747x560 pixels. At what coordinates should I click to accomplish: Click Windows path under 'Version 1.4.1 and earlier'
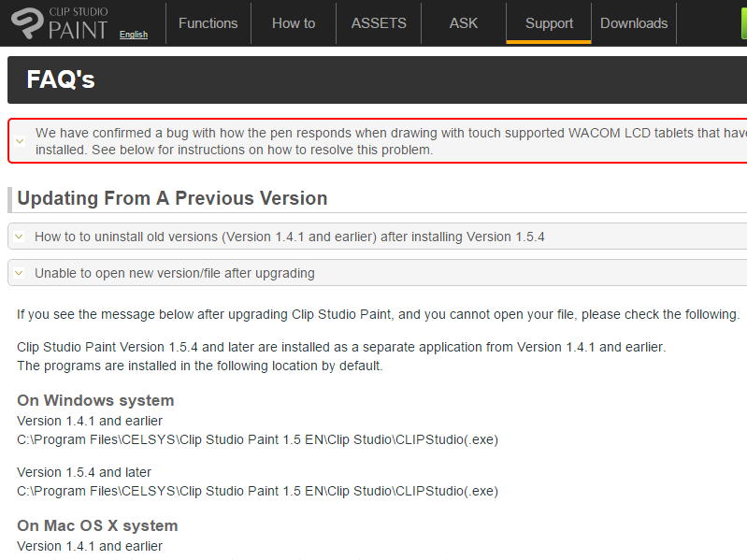[258, 439]
